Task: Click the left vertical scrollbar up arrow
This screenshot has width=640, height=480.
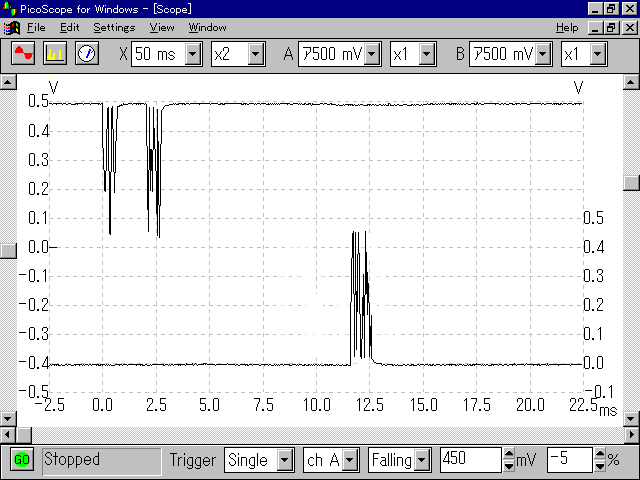Action: 8,82
